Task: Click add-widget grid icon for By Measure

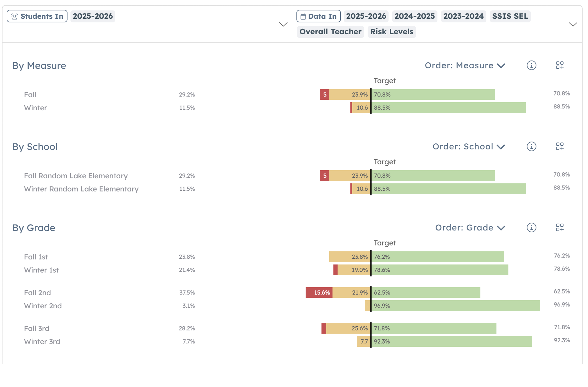Action: [560, 65]
